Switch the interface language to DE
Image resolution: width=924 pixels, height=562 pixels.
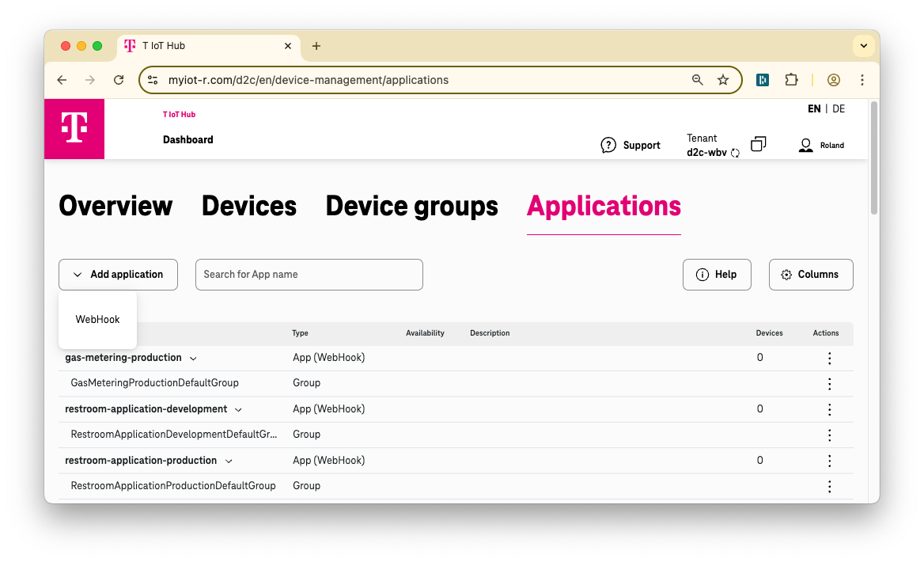[838, 108]
